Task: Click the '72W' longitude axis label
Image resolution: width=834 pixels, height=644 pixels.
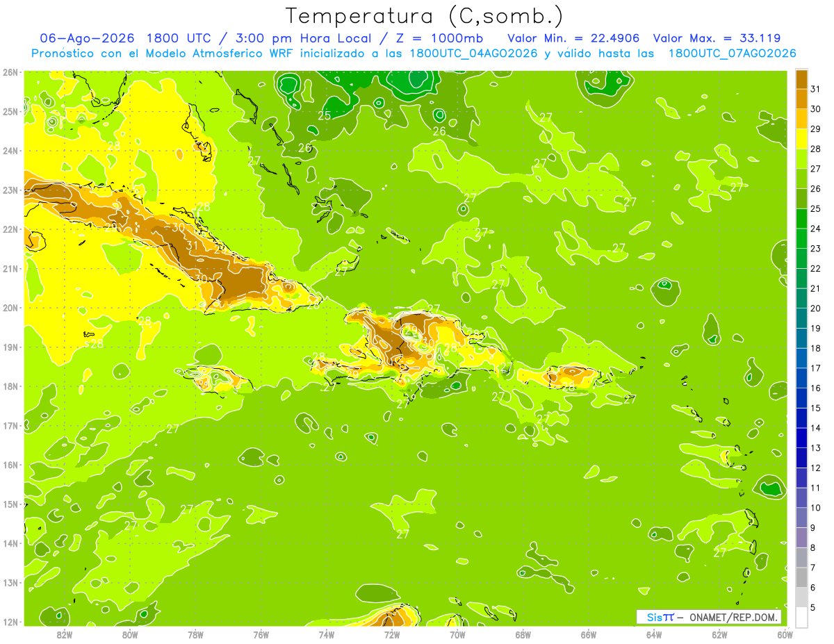Action: pos(392,634)
